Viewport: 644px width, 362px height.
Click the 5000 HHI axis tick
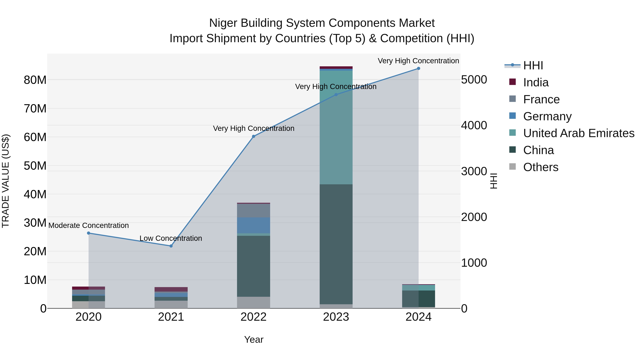474,80
